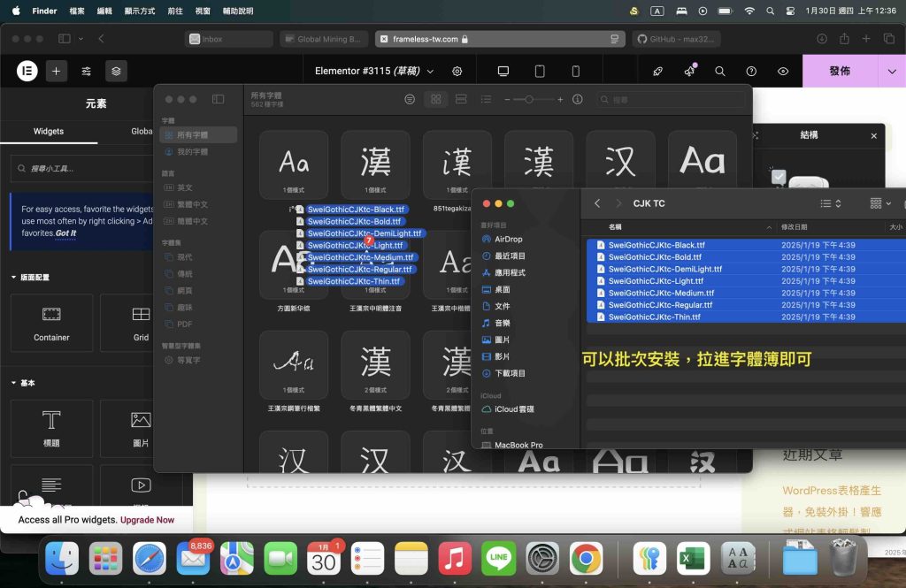Switch to mobile responsive view
906x588 pixels.
[x=575, y=71]
